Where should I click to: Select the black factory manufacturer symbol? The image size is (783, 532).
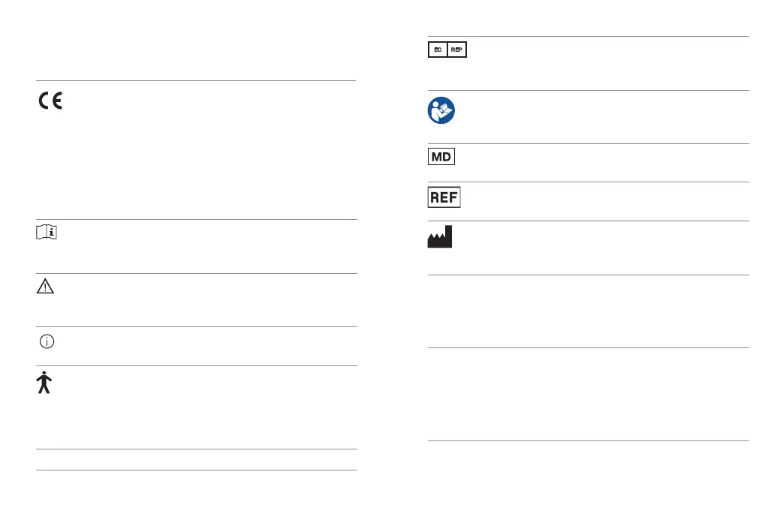click(440, 240)
